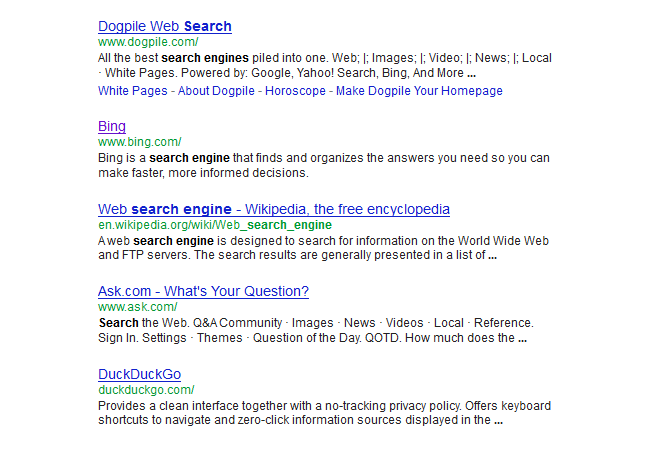Click the Bing search engine description snippet

point(324,165)
